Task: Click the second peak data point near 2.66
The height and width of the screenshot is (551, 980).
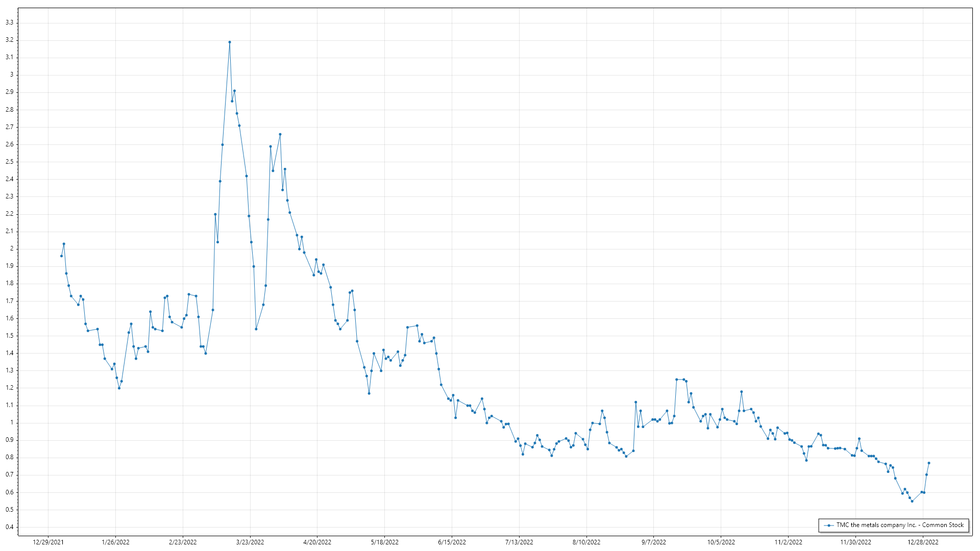Action: 280,135
